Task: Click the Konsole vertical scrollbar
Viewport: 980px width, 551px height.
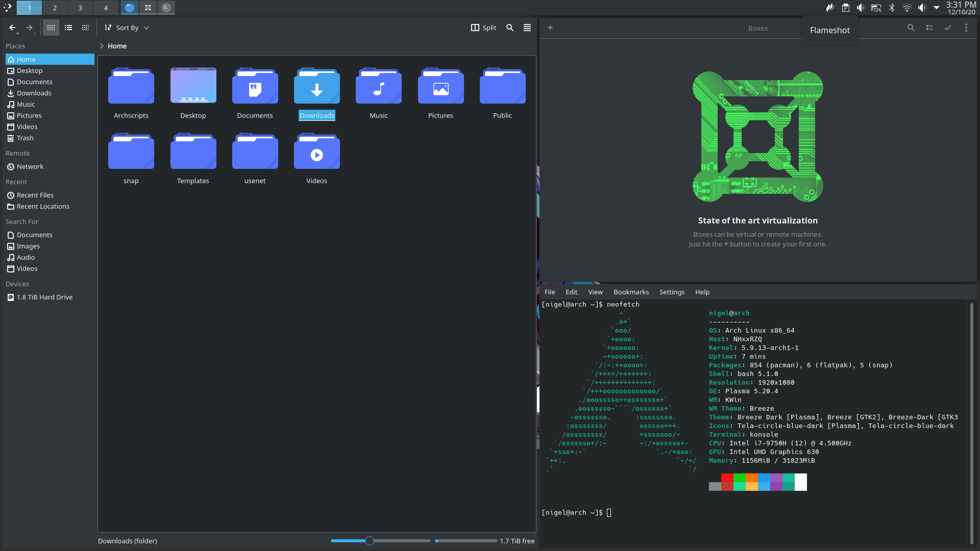Action: (x=971, y=423)
